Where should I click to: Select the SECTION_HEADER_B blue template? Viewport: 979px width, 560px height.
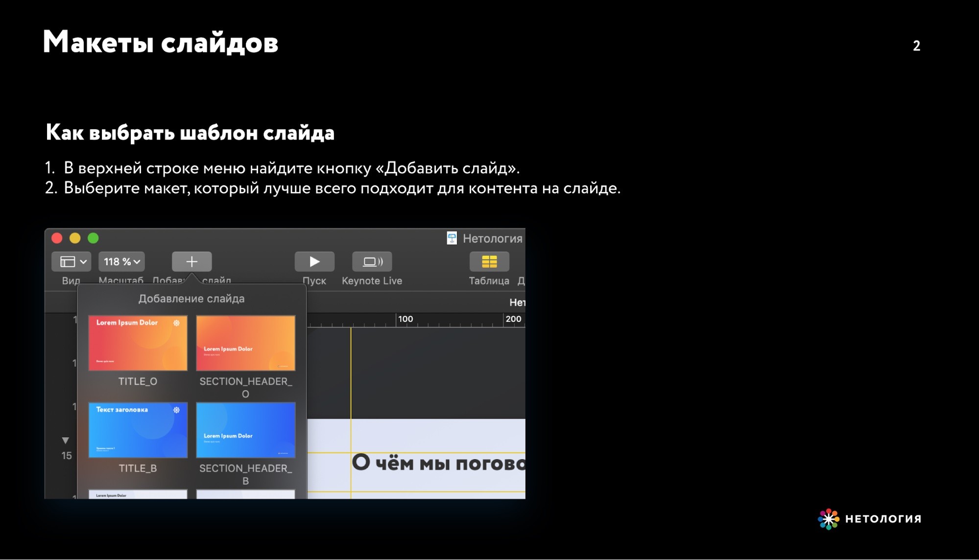point(245,430)
